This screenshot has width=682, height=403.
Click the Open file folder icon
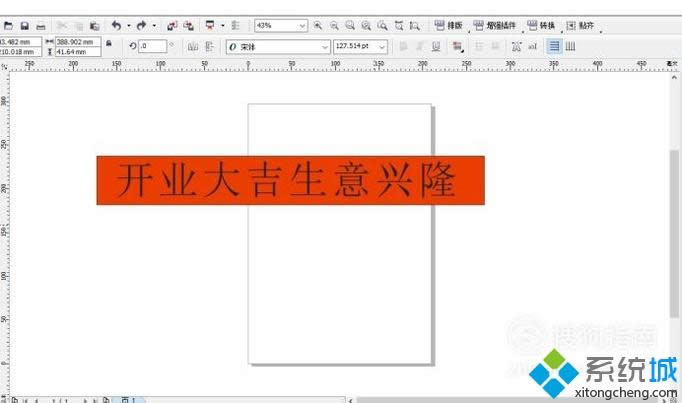tap(8, 26)
